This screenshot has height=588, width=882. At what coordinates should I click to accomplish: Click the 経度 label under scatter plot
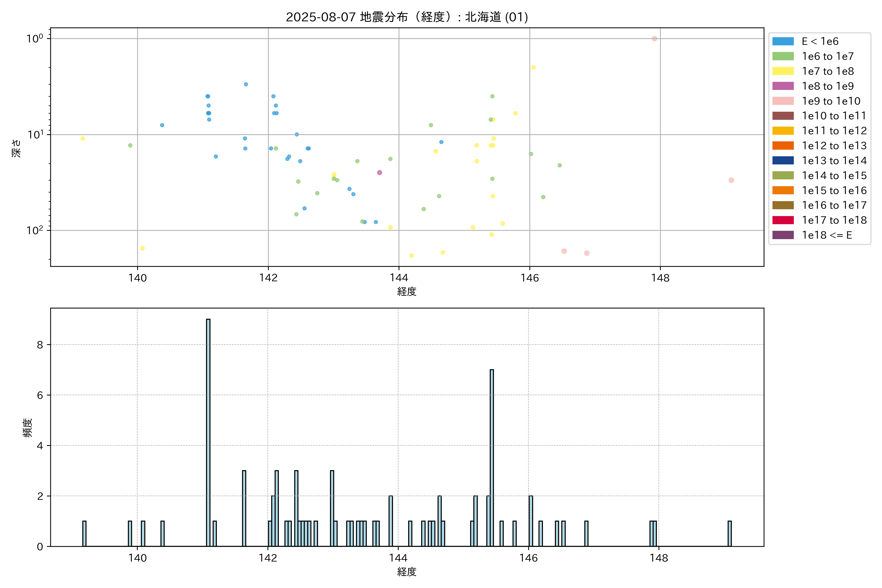click(x=407, y=291)
